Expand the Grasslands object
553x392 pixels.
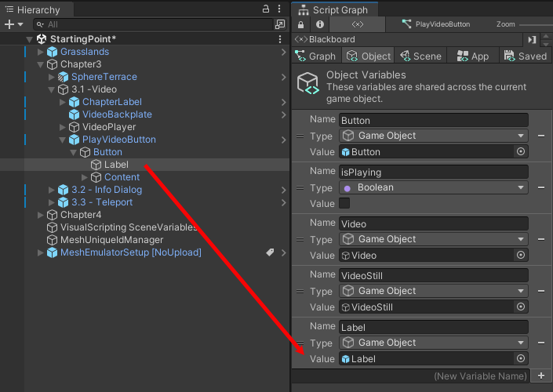[x=41, y=52]
